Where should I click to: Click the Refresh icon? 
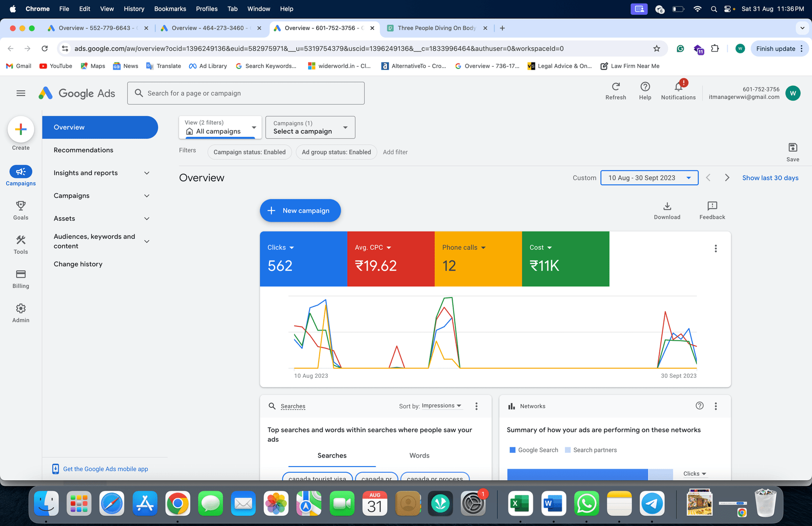616,87
